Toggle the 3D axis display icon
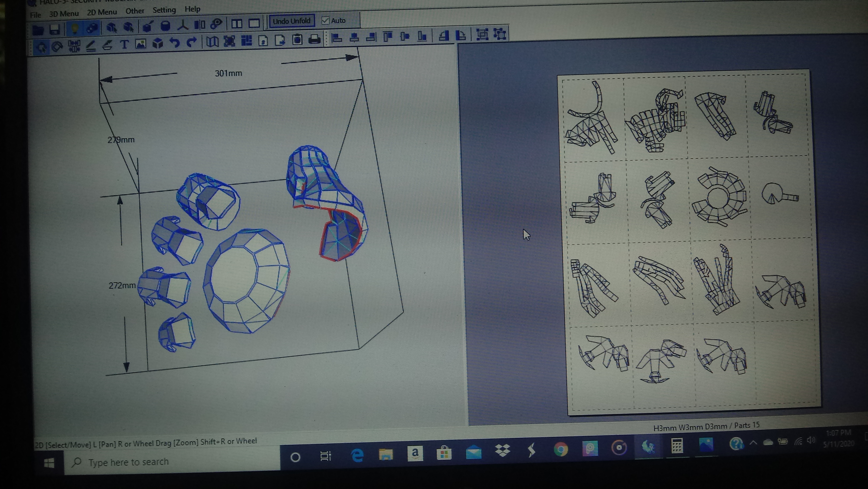The image size is (868, 489). coord(183,25)
